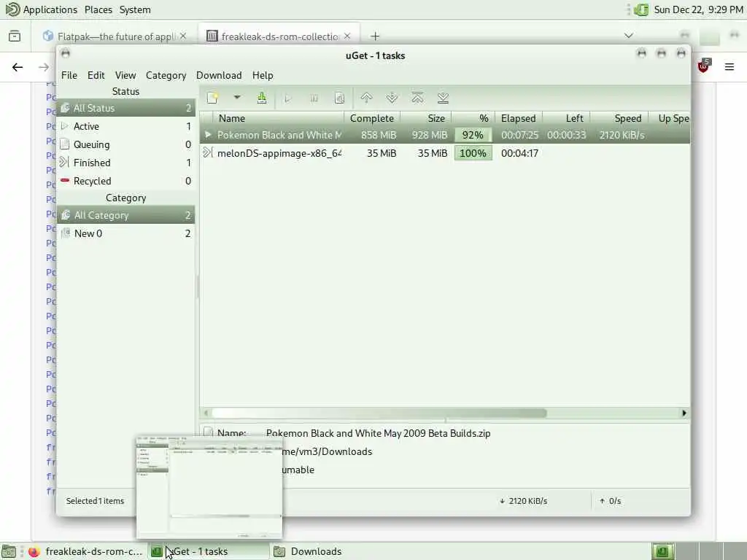This screenshot has width=747, height=560.
Task: Open the new download dropdown arrow
Action: (x=237, y=98)
